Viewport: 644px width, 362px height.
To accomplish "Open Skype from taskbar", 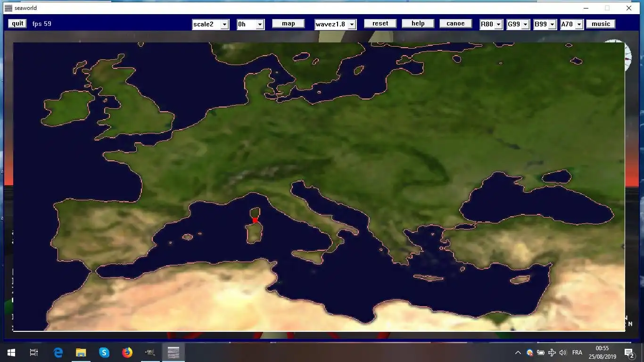I will [x=104, y=352].
